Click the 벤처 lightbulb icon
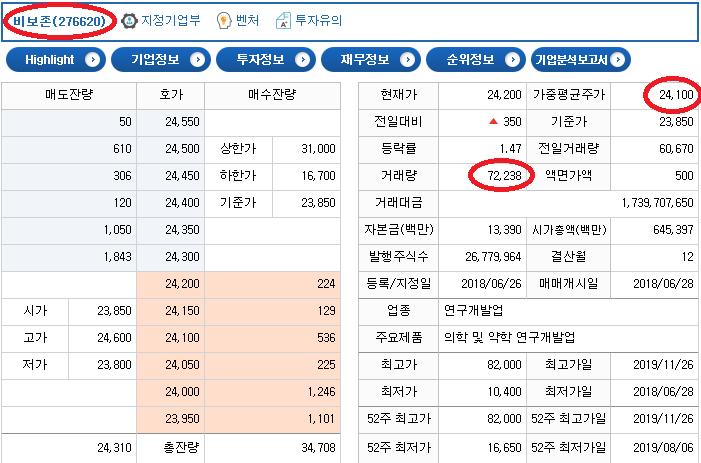701x463 pixels. 224,21
